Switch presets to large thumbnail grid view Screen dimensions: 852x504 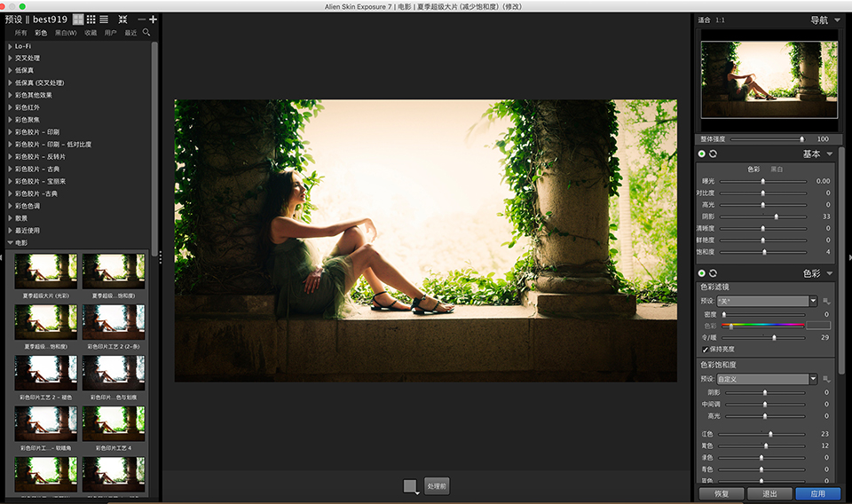pyautogui.click(x=78, y=19)
